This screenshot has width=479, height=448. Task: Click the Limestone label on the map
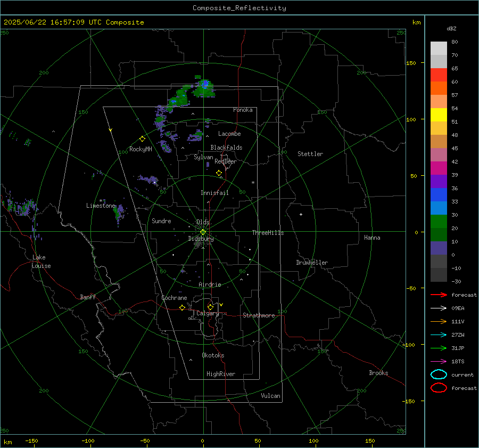tap(101, 206)
